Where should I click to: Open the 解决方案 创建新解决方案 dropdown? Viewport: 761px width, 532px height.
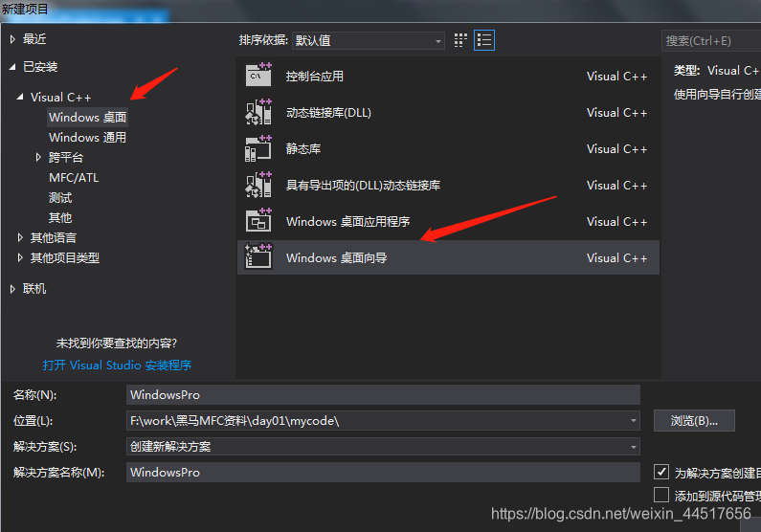click(x=383, y=446)
